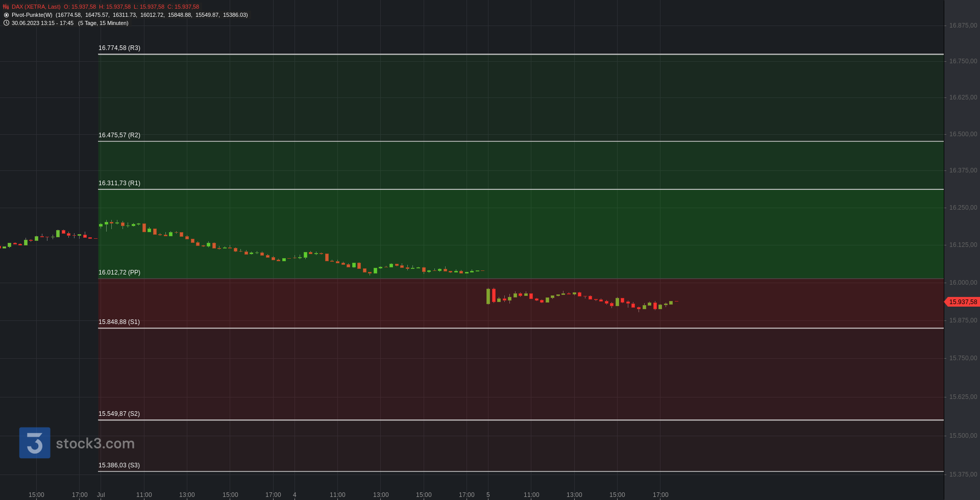Click the candlestick icon beside DAX

click(6, 7)
